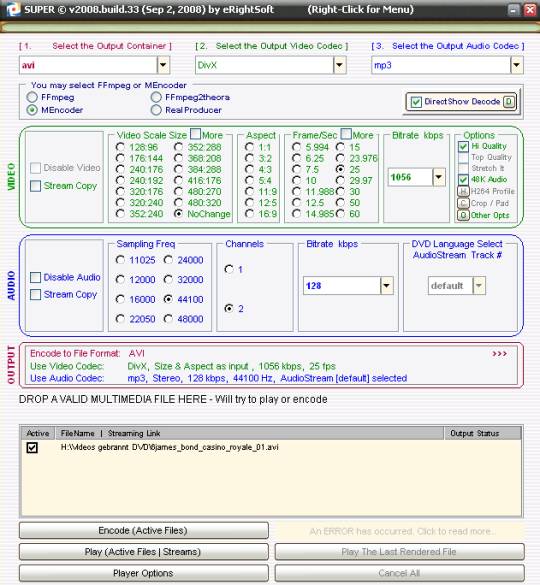The width and height of the screenshot is (540, 585).
Task: Check the More box for Video Scale Size
Action: point(196,134)
